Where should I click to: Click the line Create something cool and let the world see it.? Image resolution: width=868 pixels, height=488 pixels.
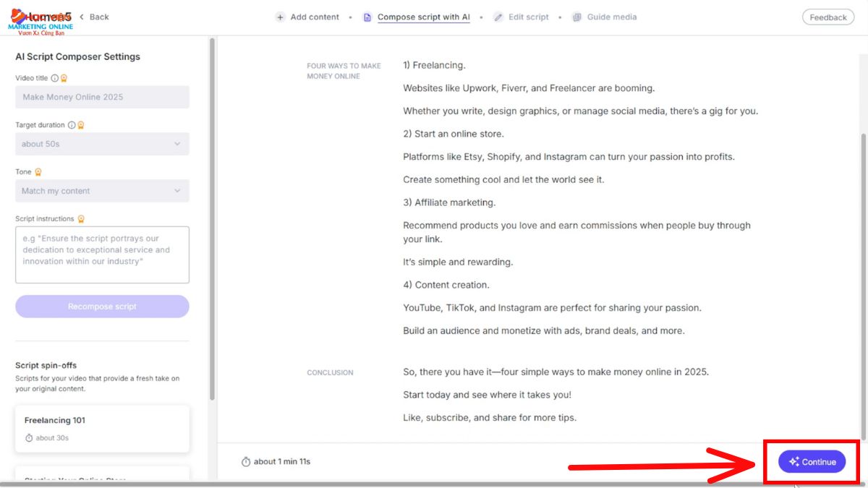503,179
